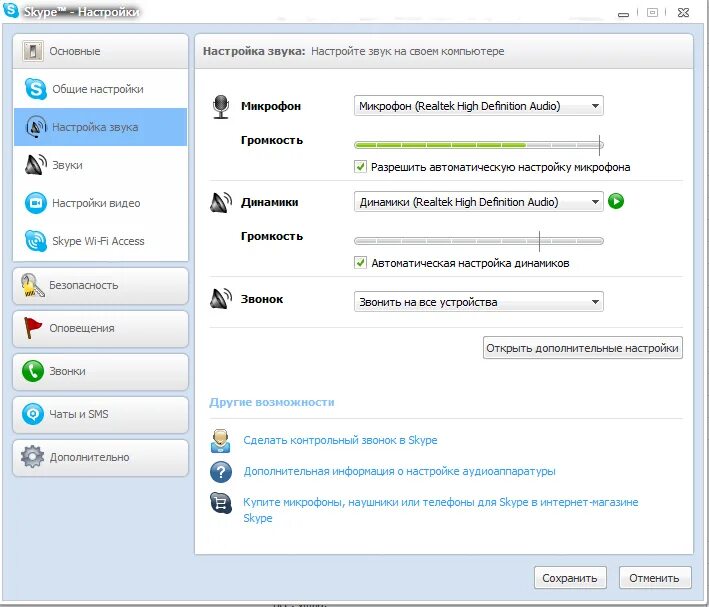The image size is (709, 607).
Task: Click the microphone icon next to Микрофон
Action: point(221,107)
